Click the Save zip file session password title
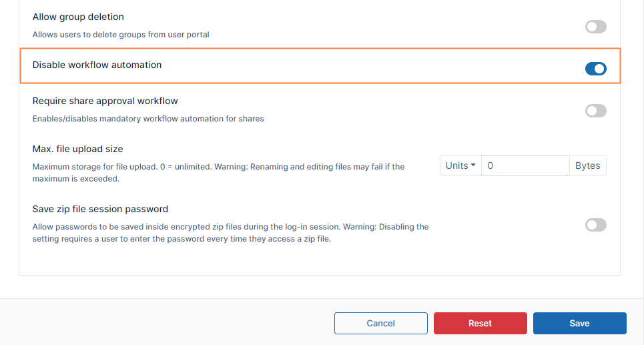Viewport: 644px width, 345px height. coord(100,209)
